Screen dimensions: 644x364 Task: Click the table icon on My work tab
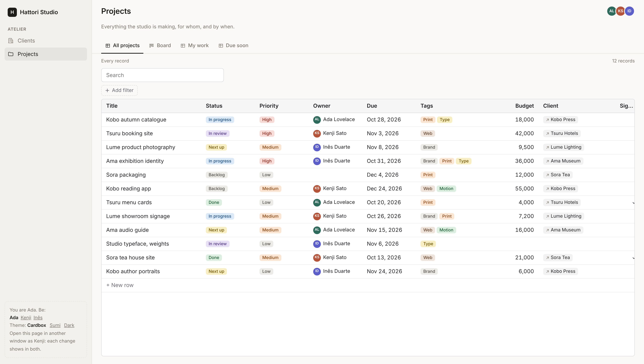(x=183, y=46)
